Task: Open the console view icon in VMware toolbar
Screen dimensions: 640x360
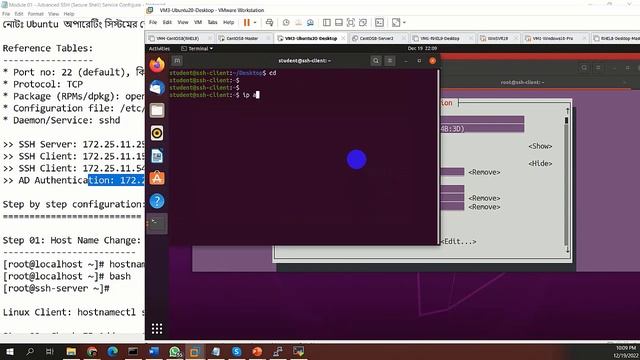Action: [379, 22]
